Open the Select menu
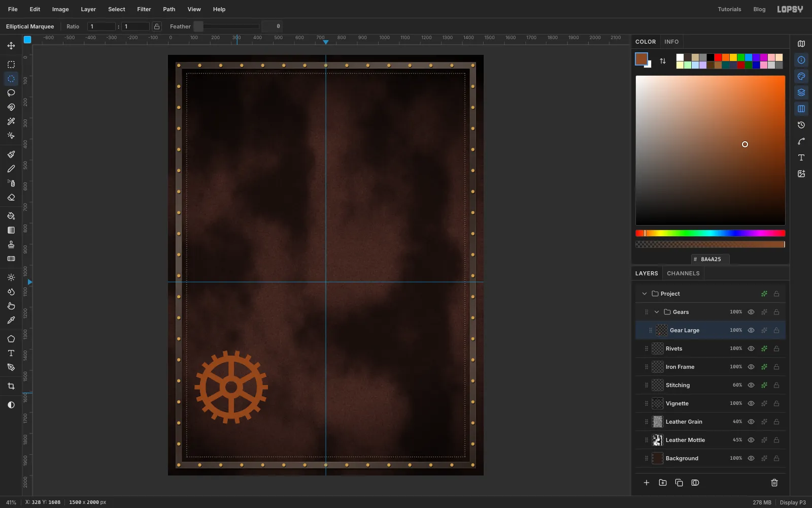 click(x=117, y=9)
